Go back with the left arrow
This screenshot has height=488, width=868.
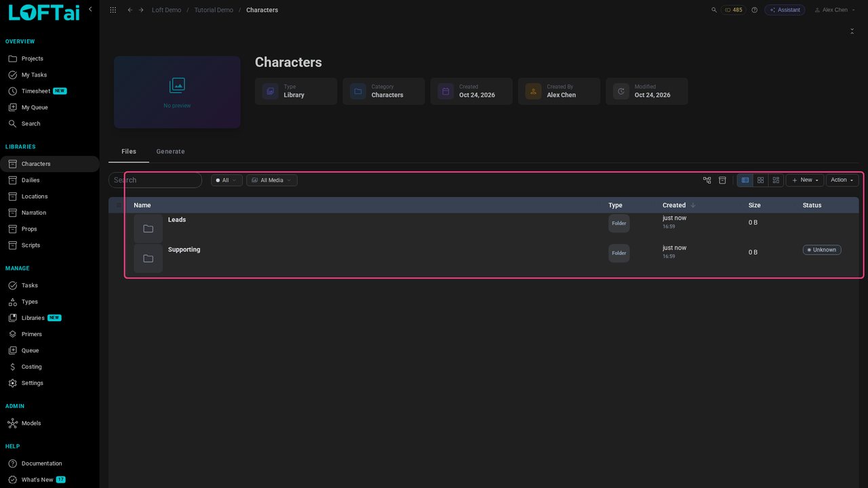point(130,10)
